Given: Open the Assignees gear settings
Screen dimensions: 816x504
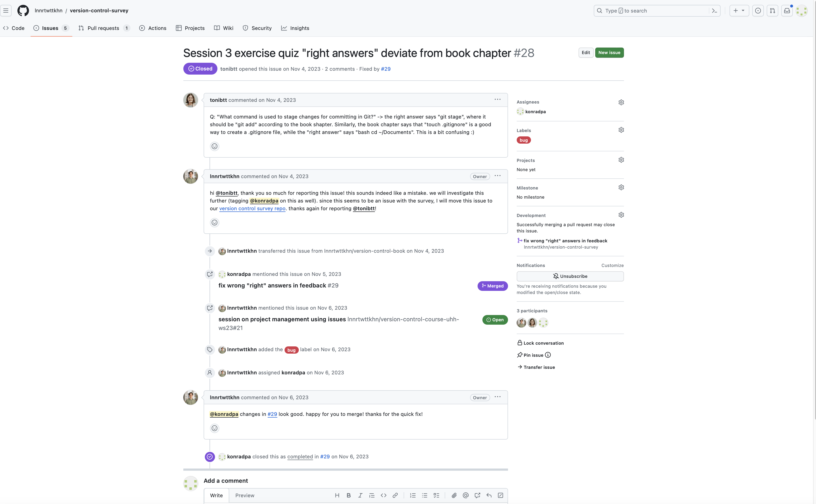Looking at the screenshot, I should tap(621, 102).
